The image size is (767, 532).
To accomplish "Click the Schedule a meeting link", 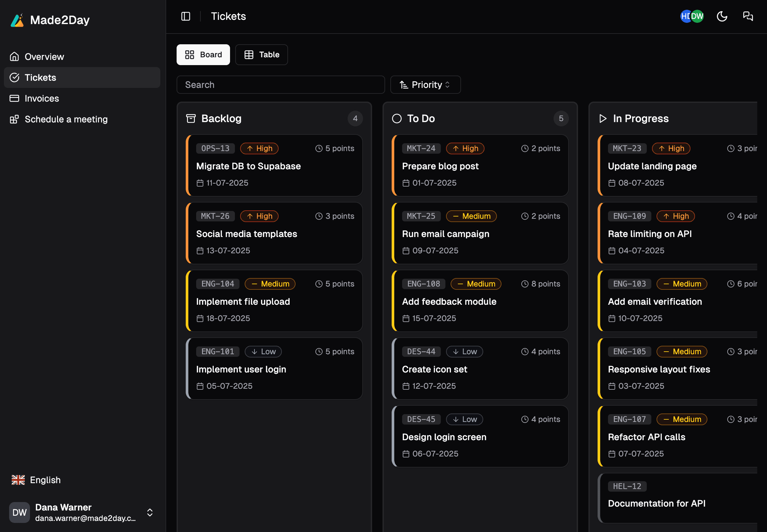I will point(66,119).
